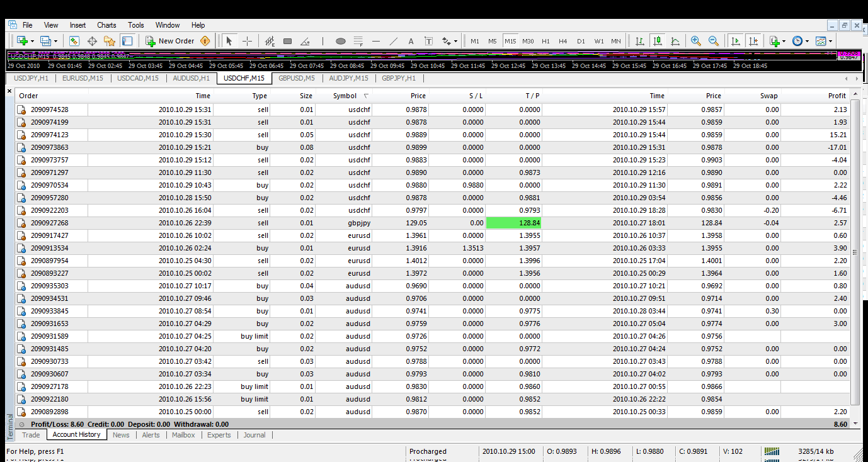Toggle Auto Scroll chart button

(x=735, y=41)
